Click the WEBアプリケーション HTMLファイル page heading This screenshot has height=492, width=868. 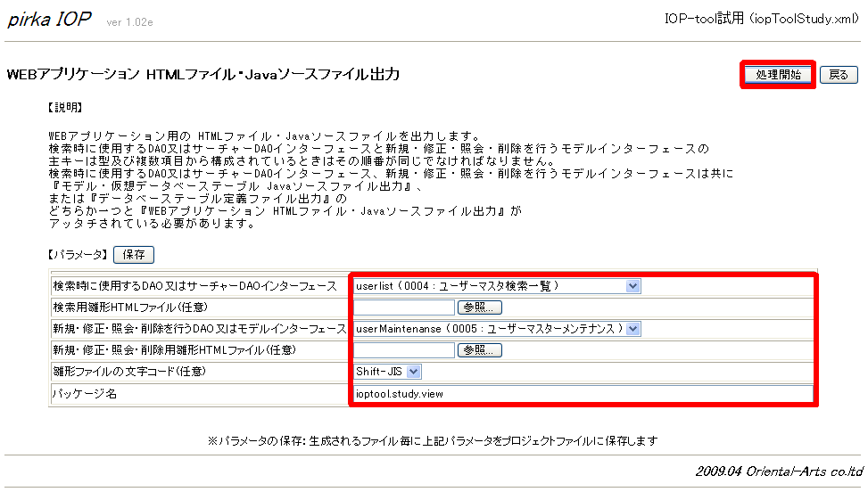pyautogui.click(x=203, y=75)
